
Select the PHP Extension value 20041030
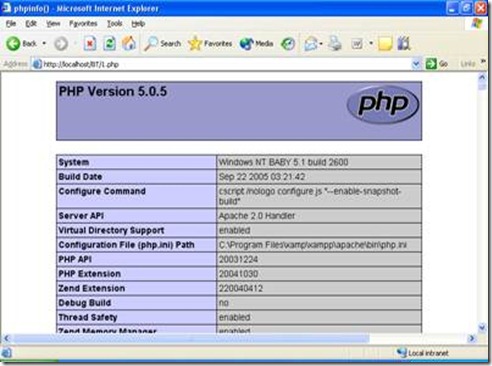238,274
